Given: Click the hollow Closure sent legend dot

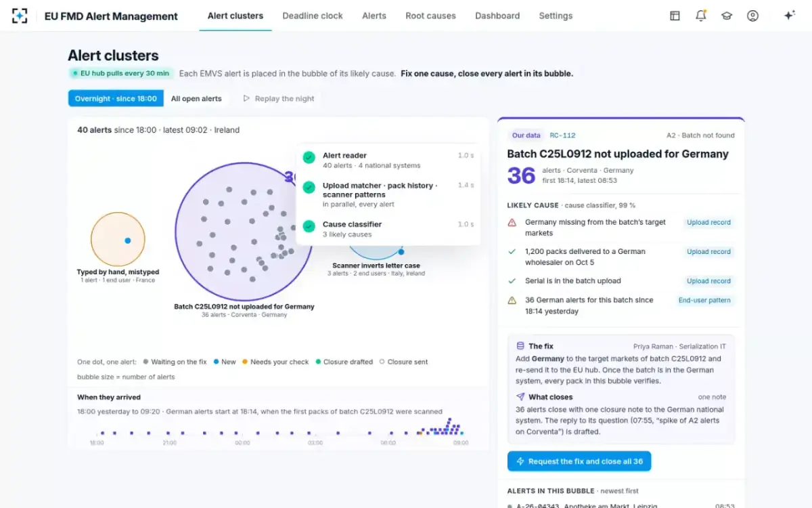Looking at the screenshot, I should pos(382,362).
